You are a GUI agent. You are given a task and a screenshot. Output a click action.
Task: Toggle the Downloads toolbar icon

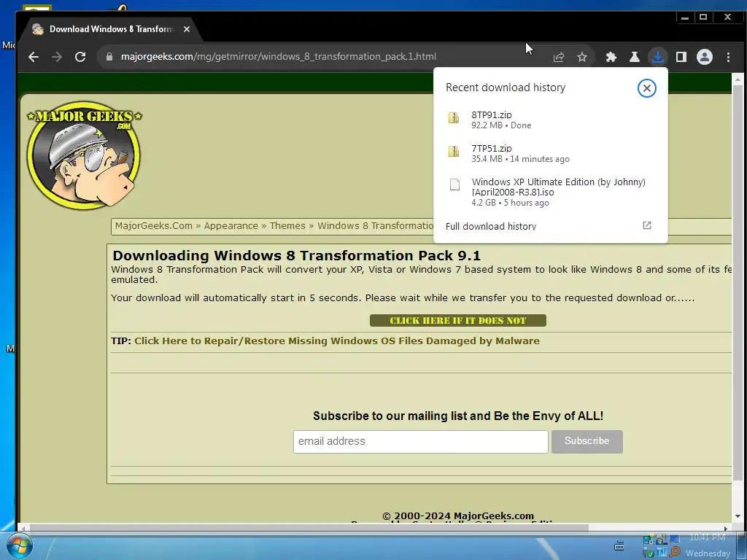pyautogui.click(x=657, y=57)
